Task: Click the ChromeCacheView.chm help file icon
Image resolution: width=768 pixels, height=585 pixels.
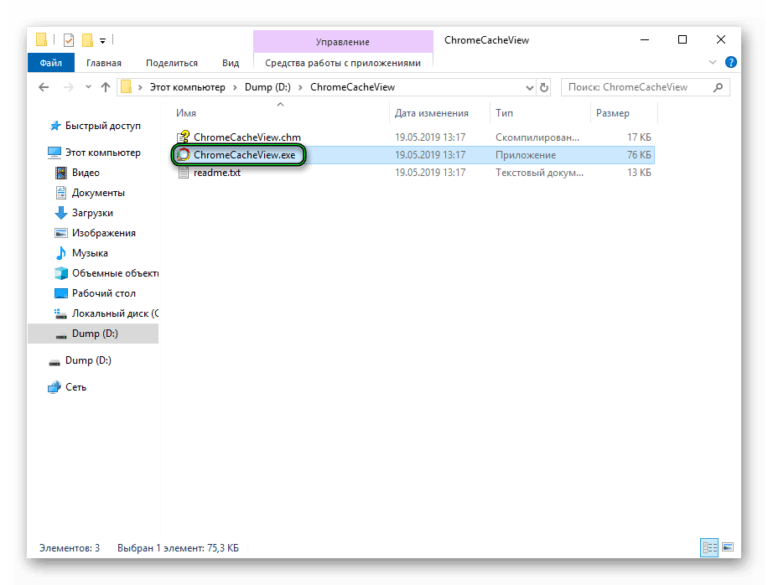Action: 183,137
